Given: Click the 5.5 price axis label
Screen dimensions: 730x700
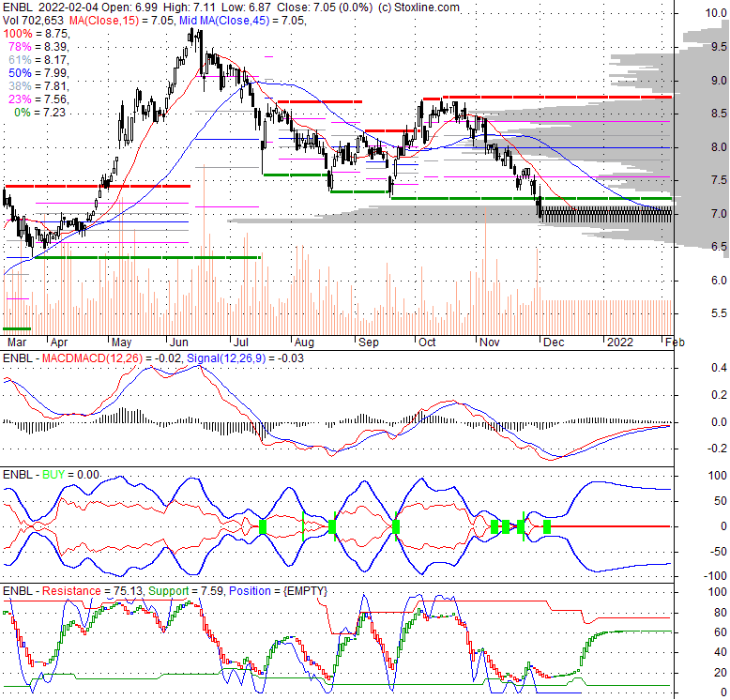Looking at the screenshot, I should pyautogui.click(x=719, y=313).
